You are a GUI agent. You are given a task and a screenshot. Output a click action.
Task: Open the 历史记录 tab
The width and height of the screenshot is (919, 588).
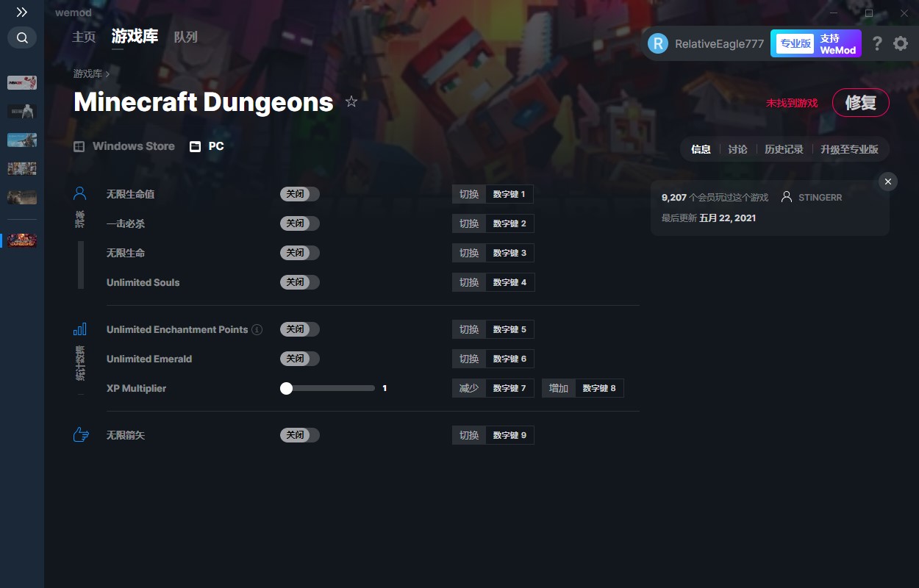[x=784, y=149]
